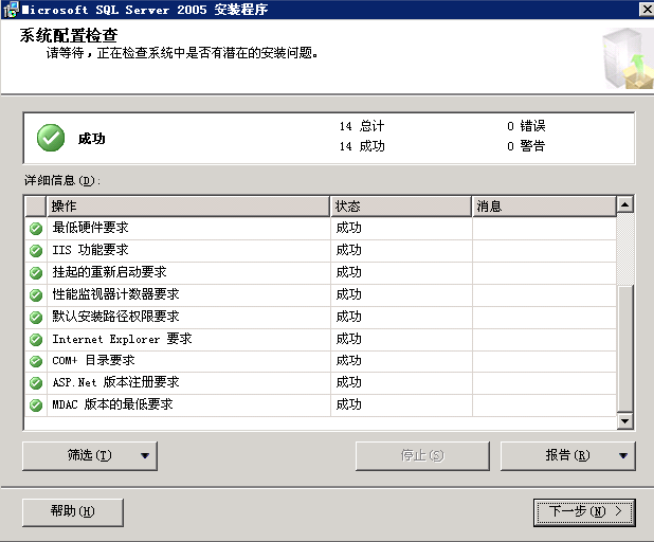The height and width of the screenshot is (543, 654).
Task: Click the green check icon for COM+ 目录要求
Action: [36, 361]
